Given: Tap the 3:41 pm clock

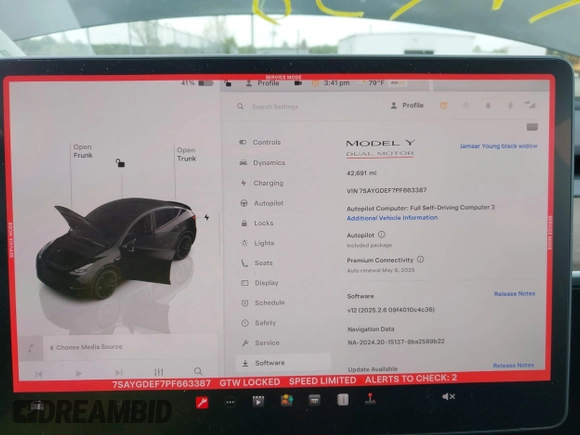Looking at the screenshot, I should point(337,83).
